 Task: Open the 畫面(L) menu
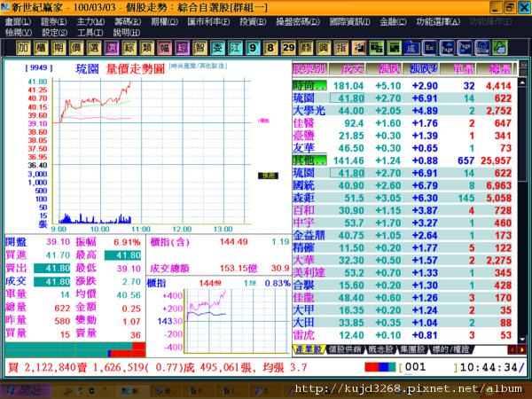pos(18,22)
